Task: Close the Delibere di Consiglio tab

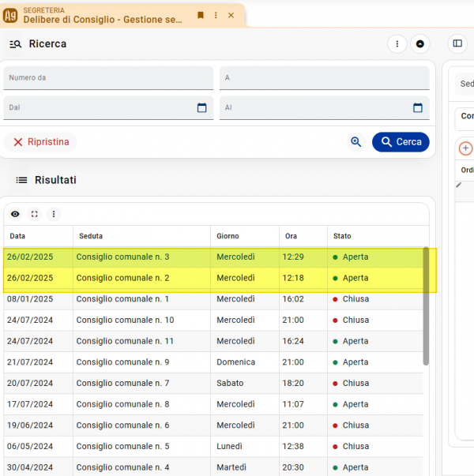Action: 231,15
